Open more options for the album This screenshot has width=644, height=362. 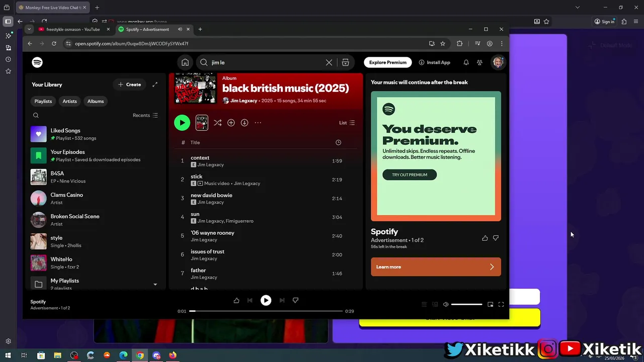258,123
